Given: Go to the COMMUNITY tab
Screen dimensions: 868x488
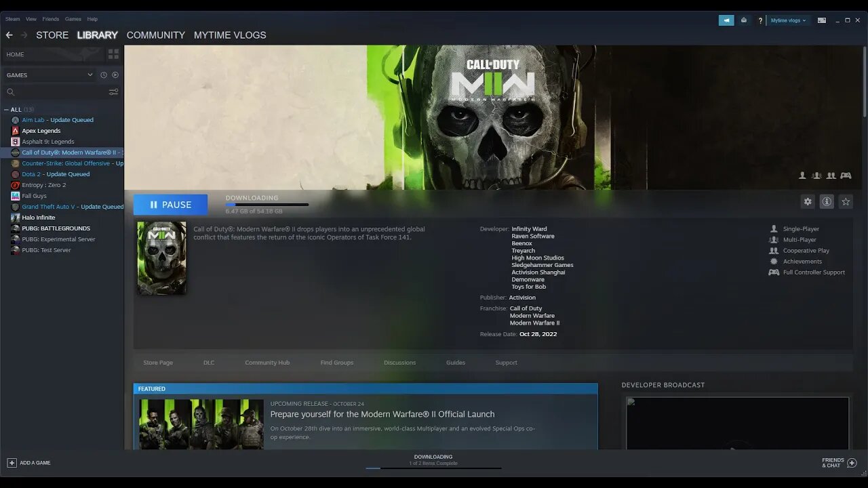Looking at the screenshot, I should coord(156,35).
